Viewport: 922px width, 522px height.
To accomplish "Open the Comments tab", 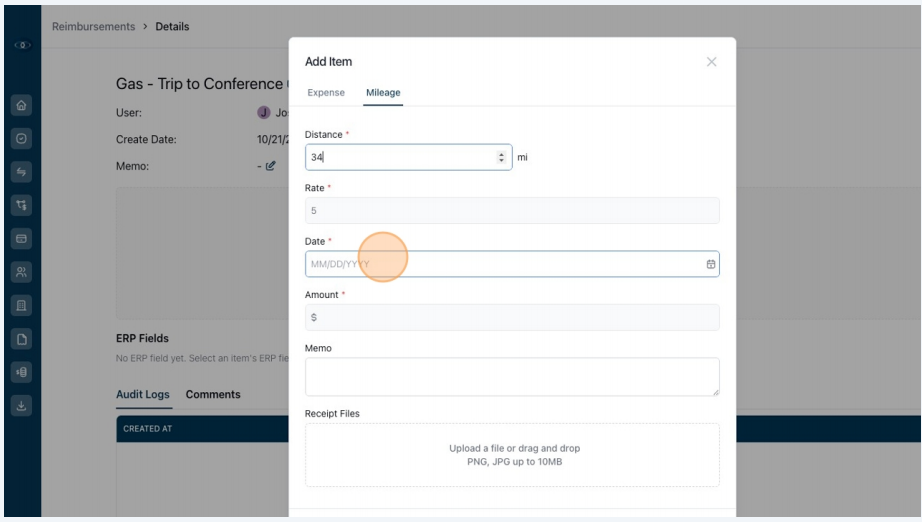I will click(213, 394).
